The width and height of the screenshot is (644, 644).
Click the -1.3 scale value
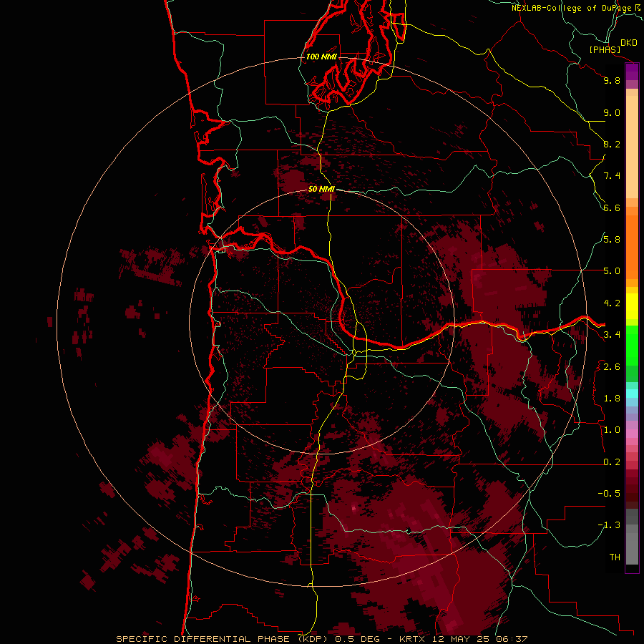(609, 525)
